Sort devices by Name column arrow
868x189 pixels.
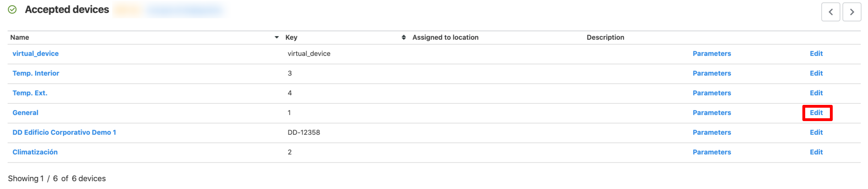277,37
